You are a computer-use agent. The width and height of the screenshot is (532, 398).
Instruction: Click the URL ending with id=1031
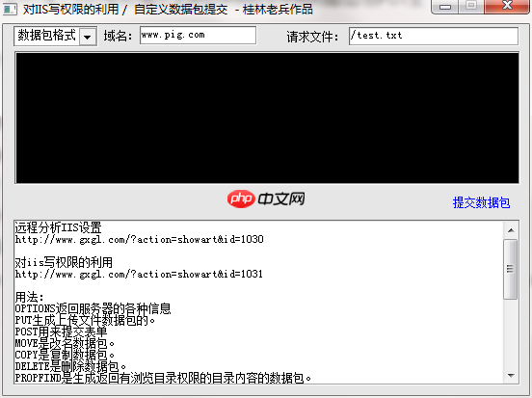[x=139, y=274]
